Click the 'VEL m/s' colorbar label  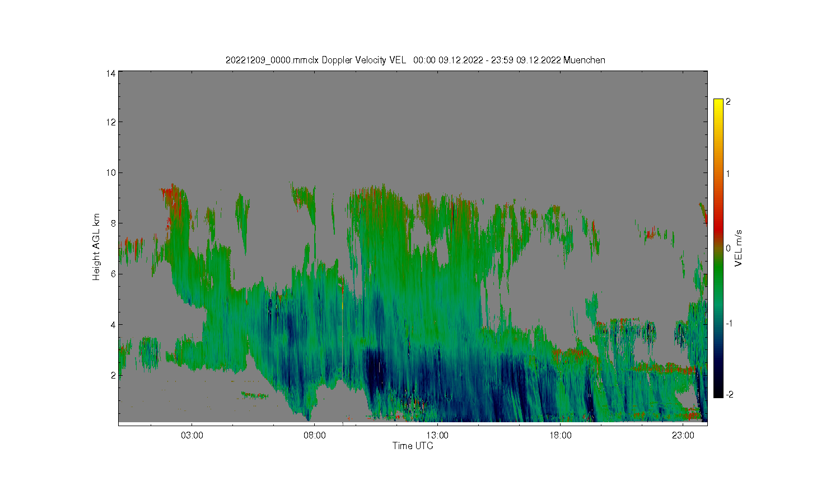[739, 248]
